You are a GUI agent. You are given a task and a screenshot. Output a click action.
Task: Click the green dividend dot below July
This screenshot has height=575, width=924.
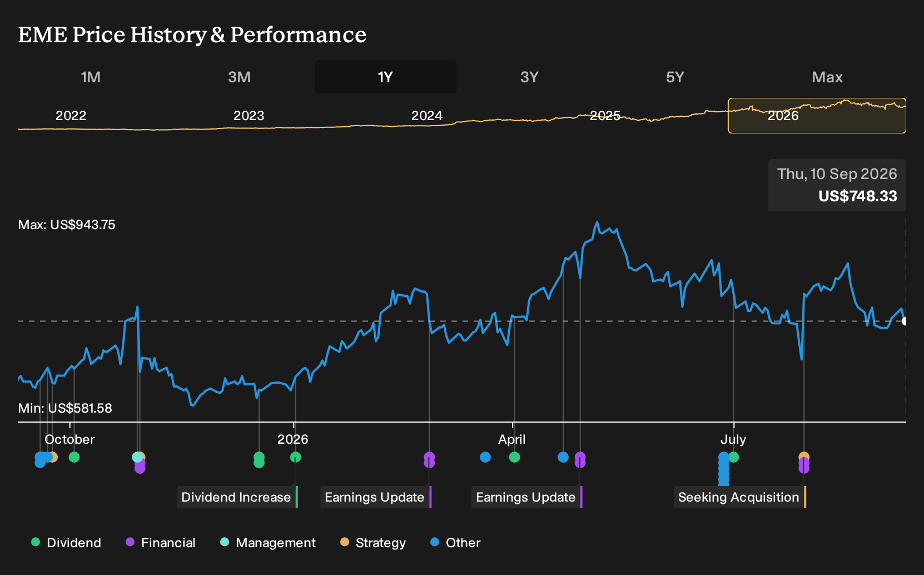[x=733, y=457]
